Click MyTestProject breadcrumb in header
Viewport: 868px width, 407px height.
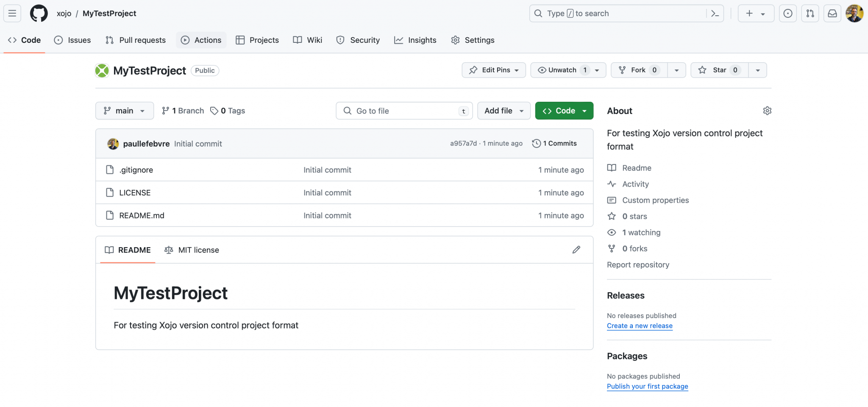pyautogui.click(x=109, y=13)
